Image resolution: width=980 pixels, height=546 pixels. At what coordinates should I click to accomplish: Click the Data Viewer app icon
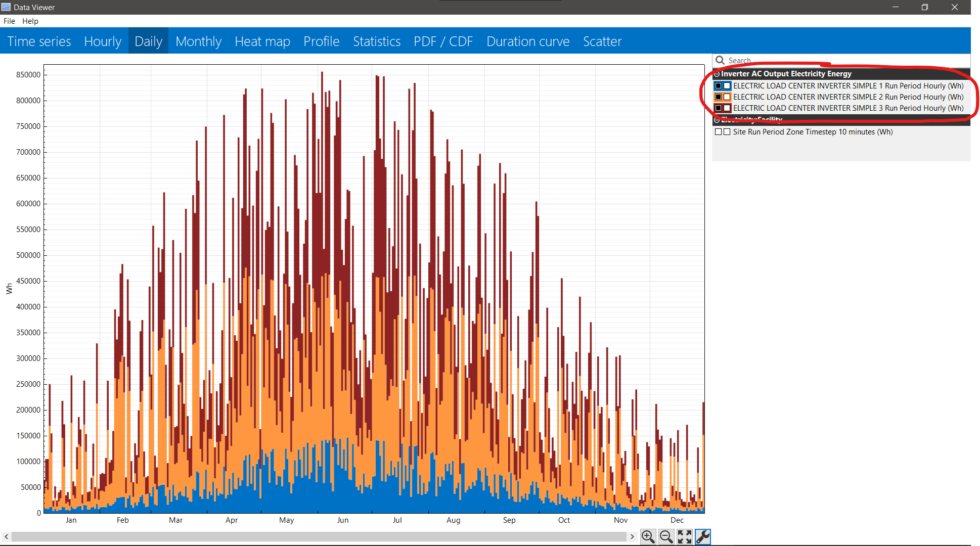6,7
